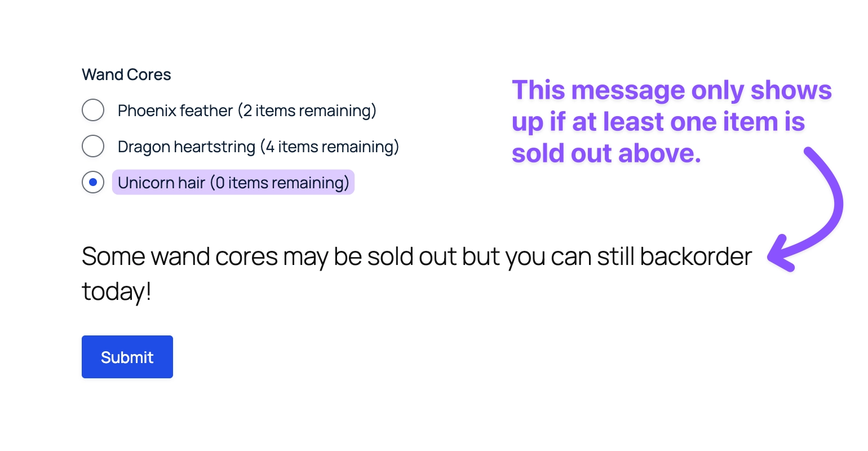The height and width of the screenshot is (451, 868).
Task: Click the selected Unicorn hair radio button
Action: pos(93,182)
